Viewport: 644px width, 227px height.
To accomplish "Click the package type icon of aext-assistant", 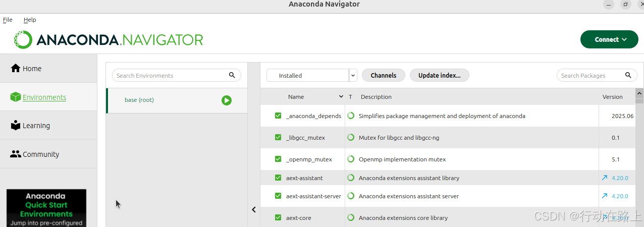I will (x=351, y=178).
